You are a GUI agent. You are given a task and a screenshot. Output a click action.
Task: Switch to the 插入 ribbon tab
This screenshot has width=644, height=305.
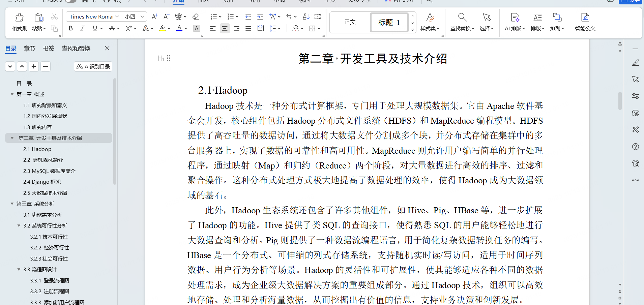tap(203, 1)
